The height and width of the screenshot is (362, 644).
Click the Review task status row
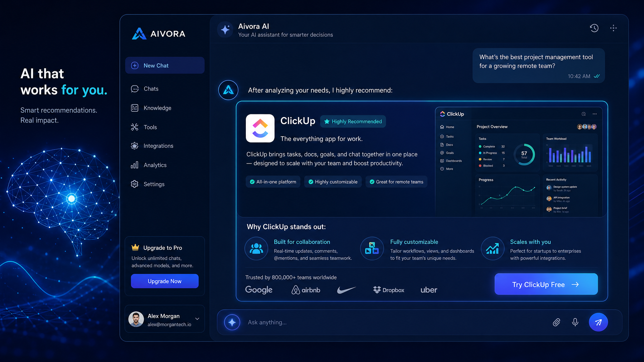491,159
